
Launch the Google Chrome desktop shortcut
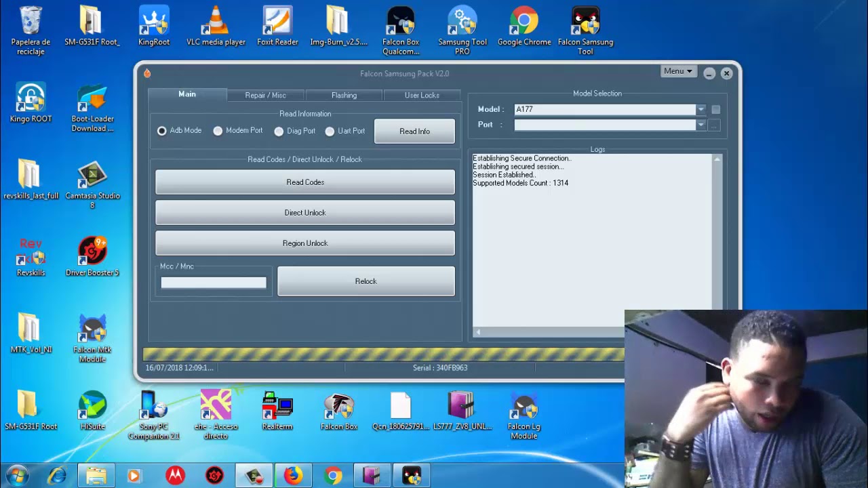click(x=524, y=27)
